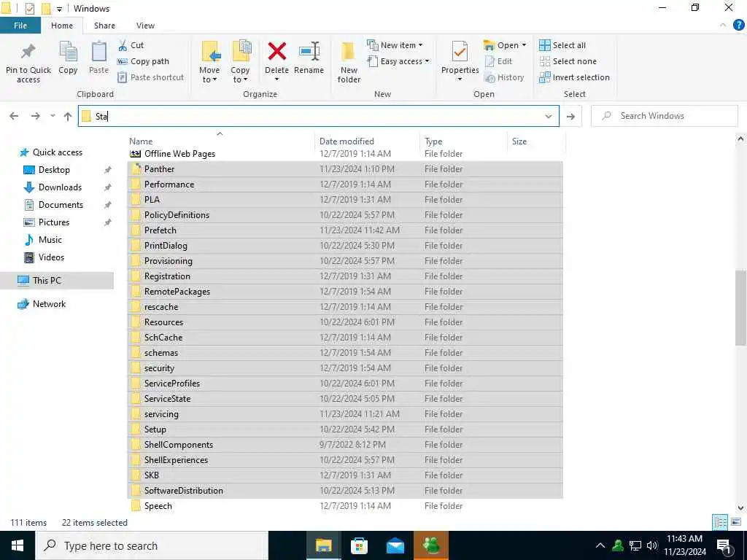Sort by Date modified column
The image size is (747, 560).
[347, 141]
